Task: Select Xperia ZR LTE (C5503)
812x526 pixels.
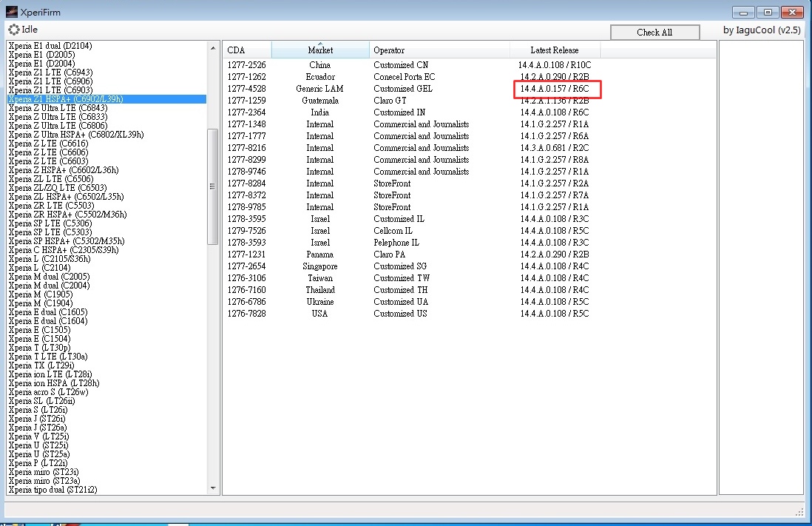Action: 51,205
